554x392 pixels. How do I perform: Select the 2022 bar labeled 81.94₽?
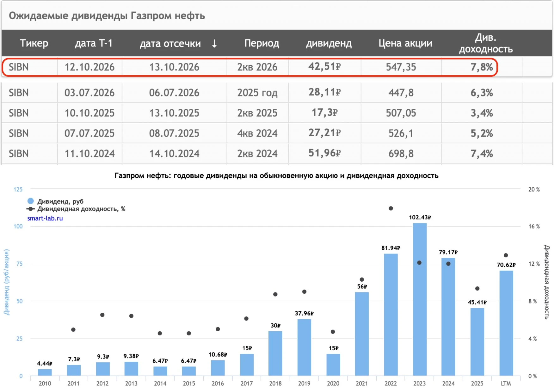(x=391, y=315)
